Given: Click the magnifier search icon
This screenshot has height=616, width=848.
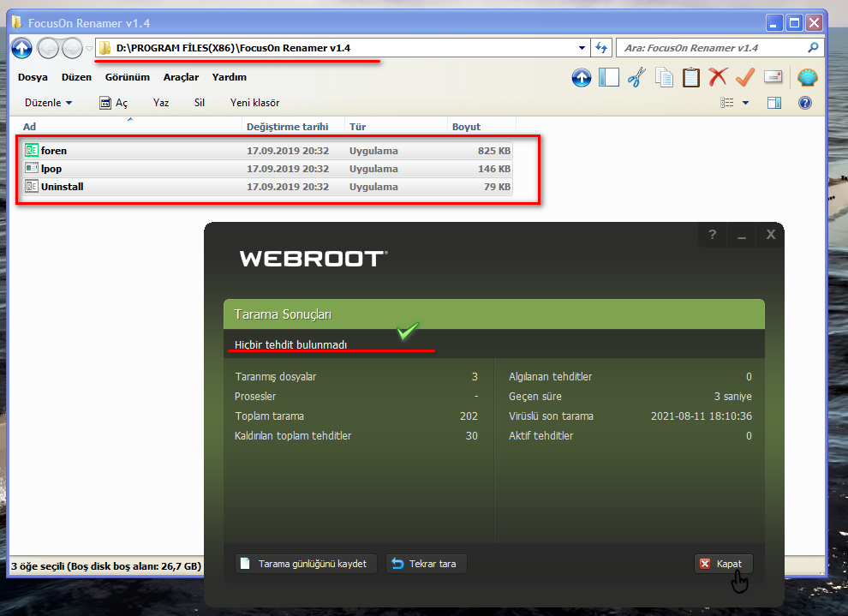Looking at the screenshot, I should [x=813, y=48].
